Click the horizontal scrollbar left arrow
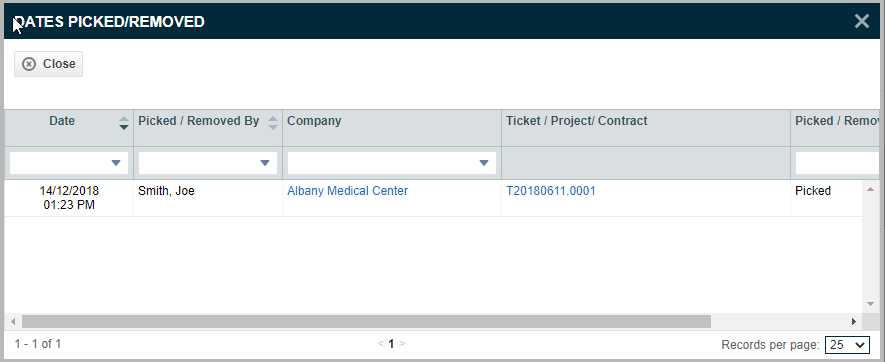This screenshot has width=885, height=362. point(13,321)
